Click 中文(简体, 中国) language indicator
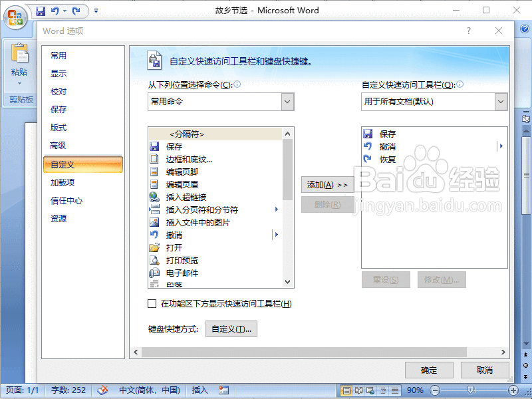Image resolution: width=532 pixels, height=399 pixels. point(149,390)
